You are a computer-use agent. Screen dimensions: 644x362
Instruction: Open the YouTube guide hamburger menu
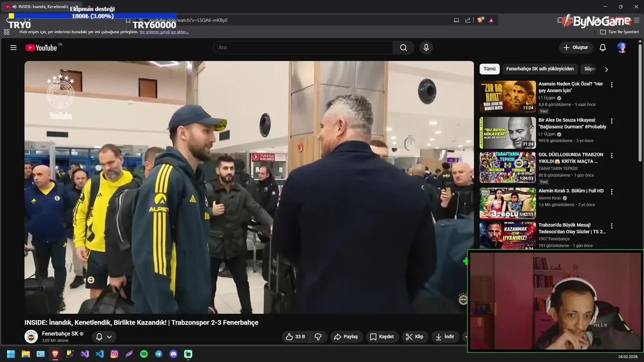[14, 48]
